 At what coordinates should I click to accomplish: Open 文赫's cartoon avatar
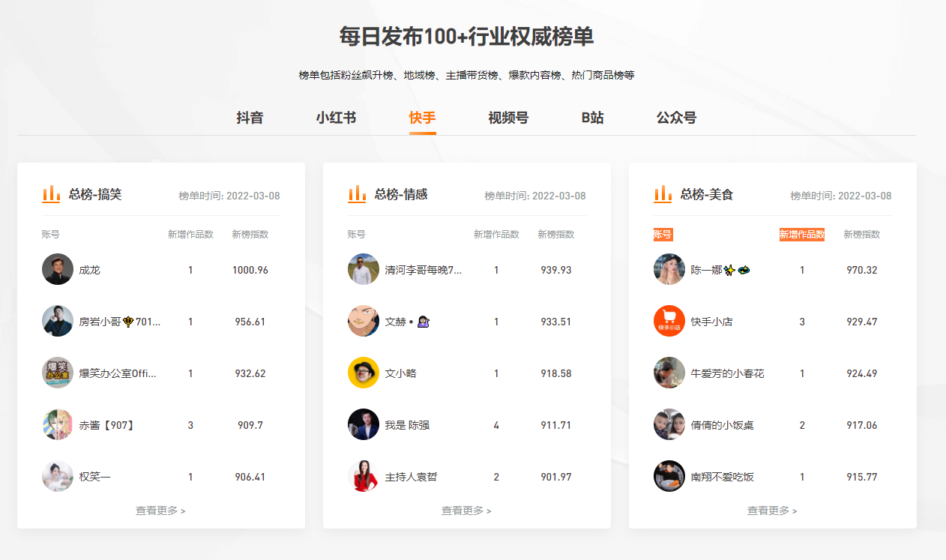[x=364, y=321]
